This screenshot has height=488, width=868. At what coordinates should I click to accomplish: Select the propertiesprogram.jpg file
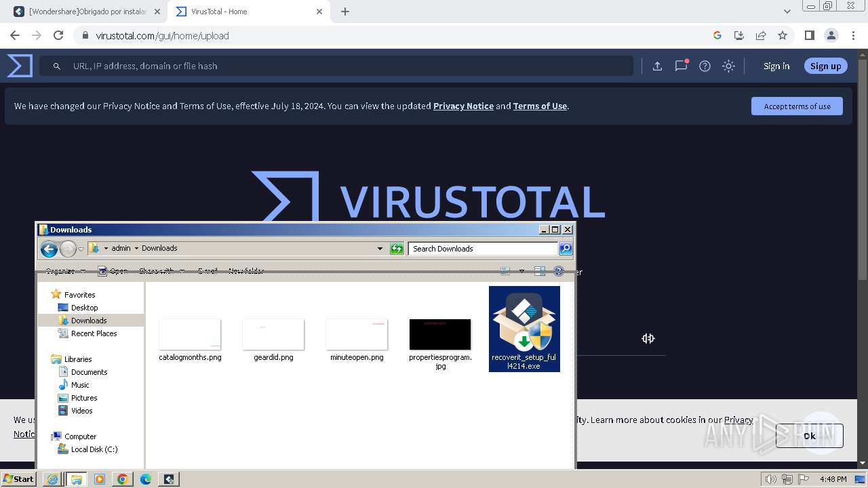[440, 344]
